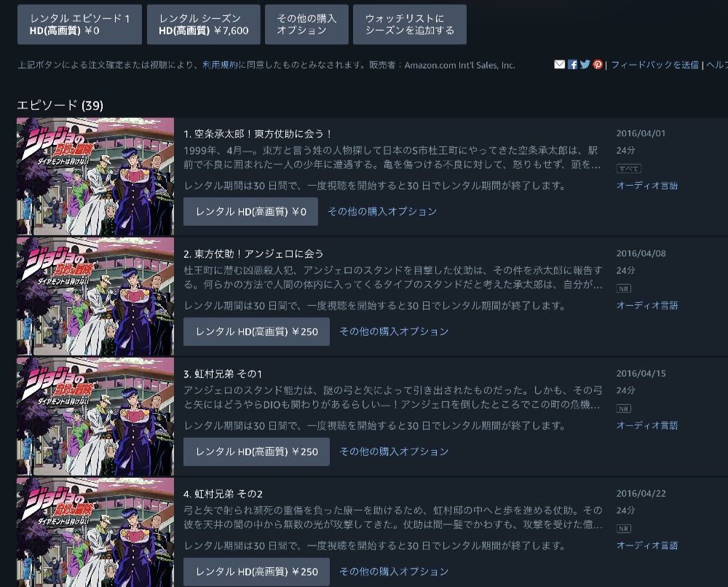Click フィードバックを送信 link
Viewport: 728px width, 587px height.
coord(654,65)
